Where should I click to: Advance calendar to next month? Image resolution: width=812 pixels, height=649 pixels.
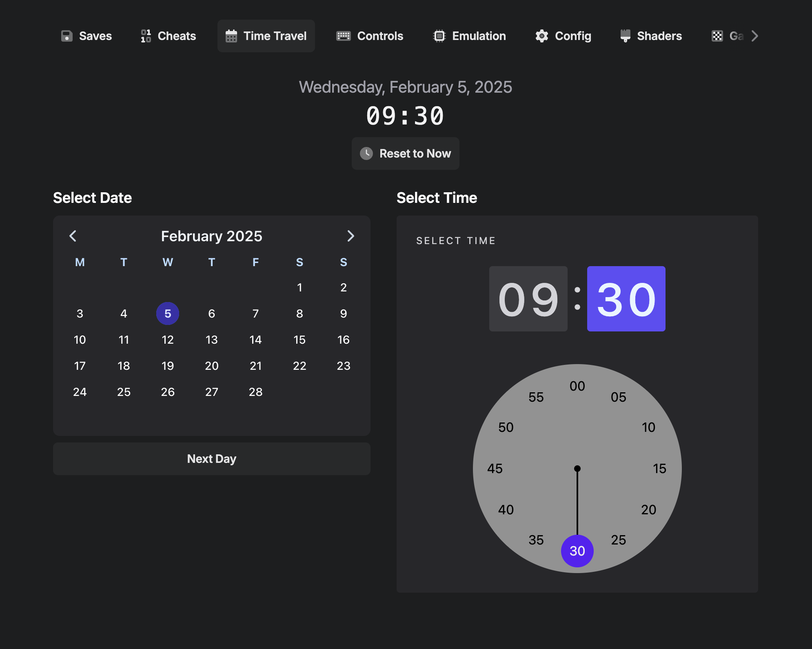(x=351, y=236)
